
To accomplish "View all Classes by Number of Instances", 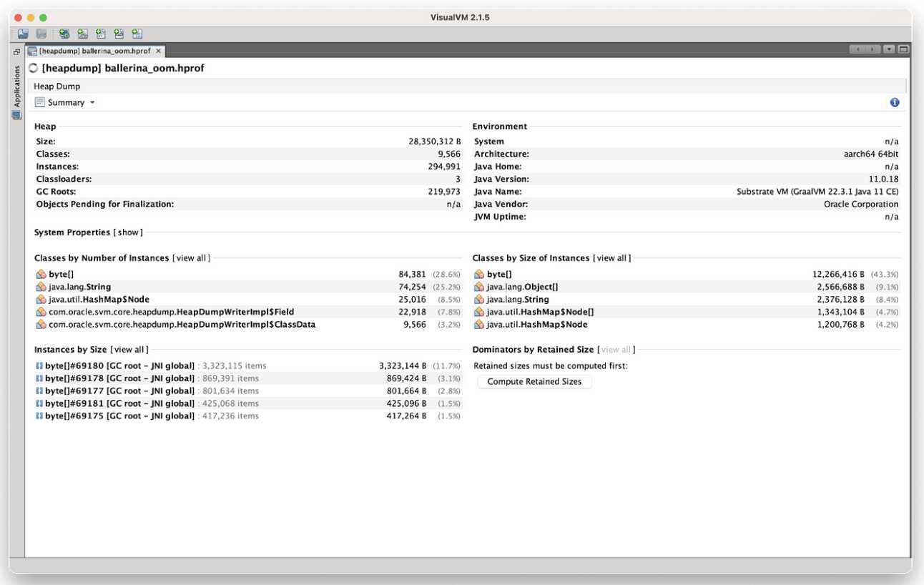I will [191, 258].
